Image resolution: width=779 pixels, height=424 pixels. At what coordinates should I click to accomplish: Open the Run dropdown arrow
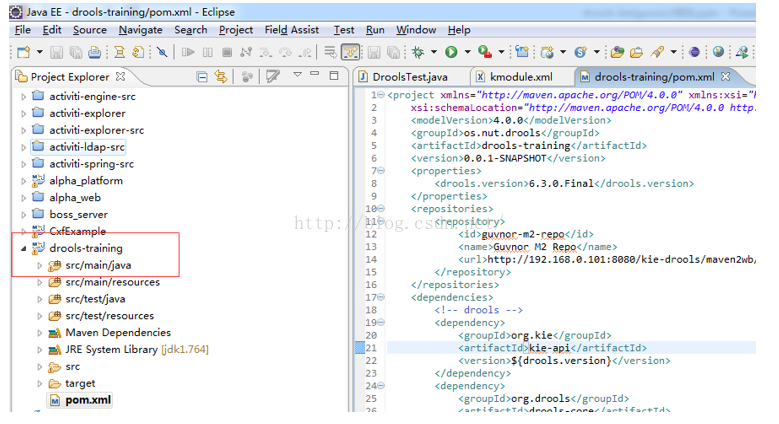467,52
